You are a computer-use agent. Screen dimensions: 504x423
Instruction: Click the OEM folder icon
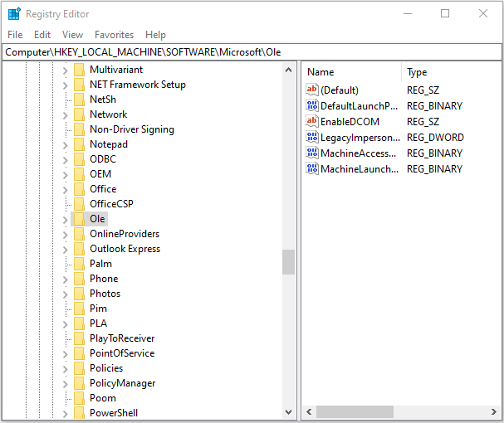point(79,174)
